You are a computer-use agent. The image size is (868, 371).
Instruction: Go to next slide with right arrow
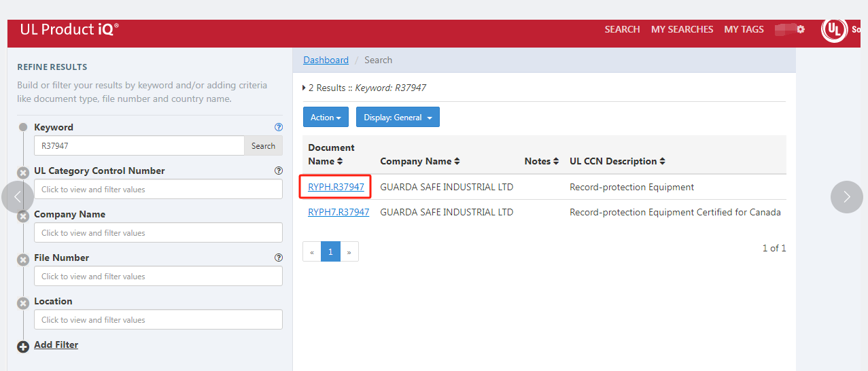[846, 197]
